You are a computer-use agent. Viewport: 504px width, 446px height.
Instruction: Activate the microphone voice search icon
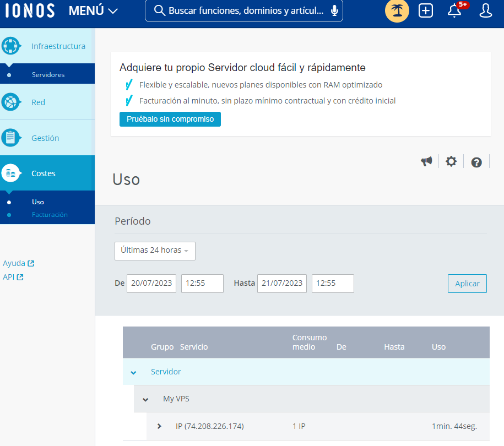334,10
